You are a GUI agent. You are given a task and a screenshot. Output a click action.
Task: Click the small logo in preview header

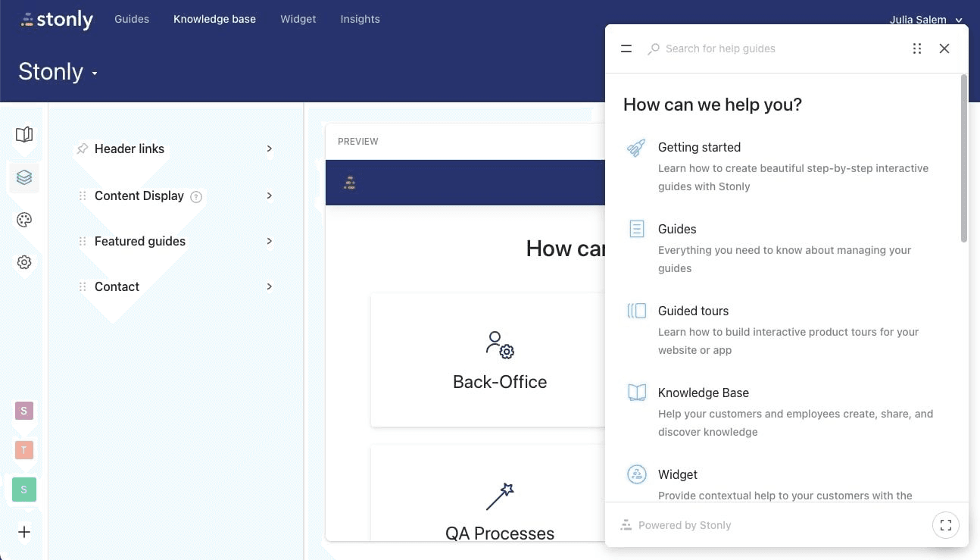[349, 183]
